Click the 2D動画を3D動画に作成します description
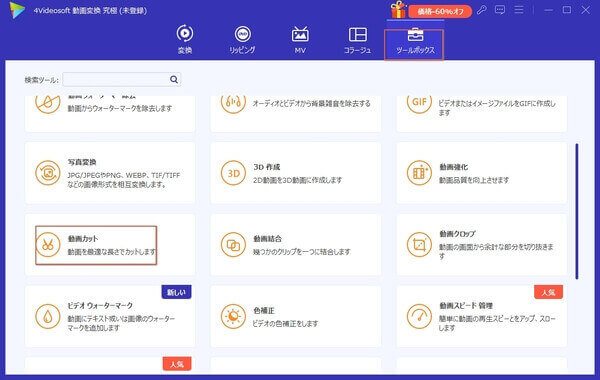The image size is (600, 380). click(297, 180)
